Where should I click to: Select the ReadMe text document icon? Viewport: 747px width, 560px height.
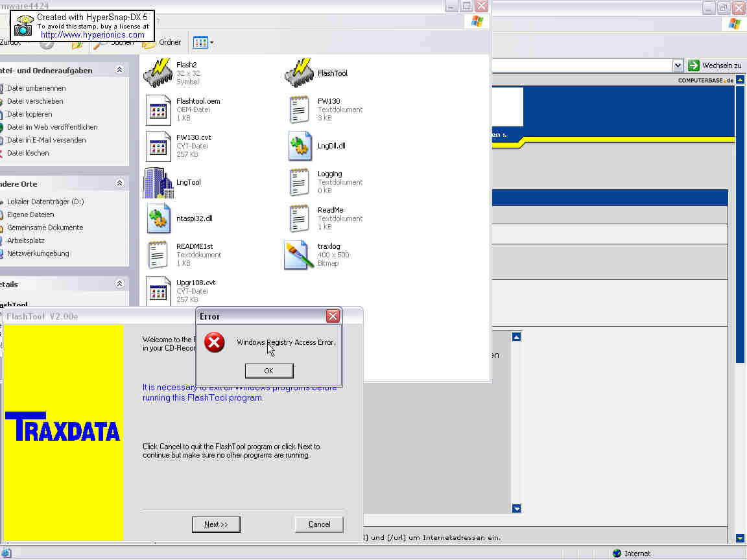(x=299, y=218)
